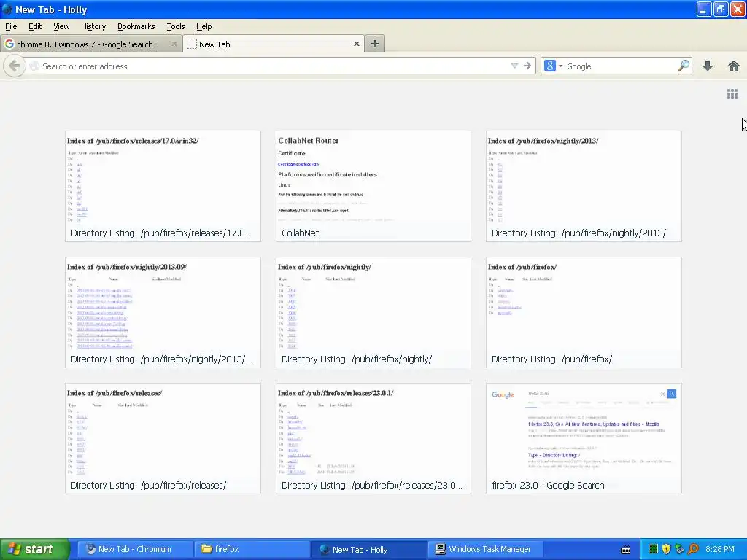Open the nightly/2013/09/ directory thumbnail

163,312
